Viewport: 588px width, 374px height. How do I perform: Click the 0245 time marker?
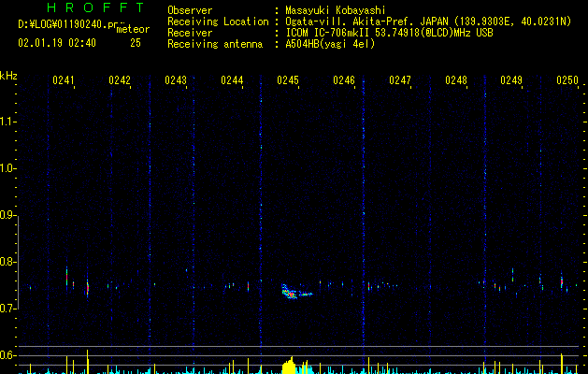coord(288,79)
